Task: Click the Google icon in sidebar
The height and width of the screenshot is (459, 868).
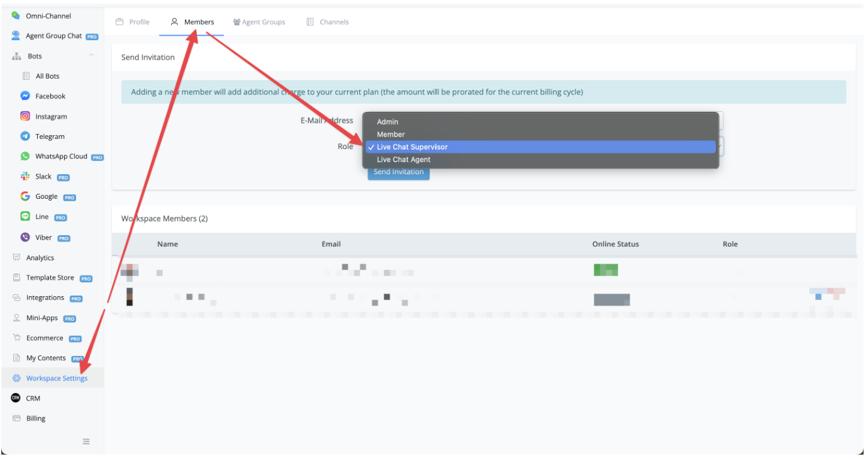Action: pyautogui.click(x=25, y=197)
